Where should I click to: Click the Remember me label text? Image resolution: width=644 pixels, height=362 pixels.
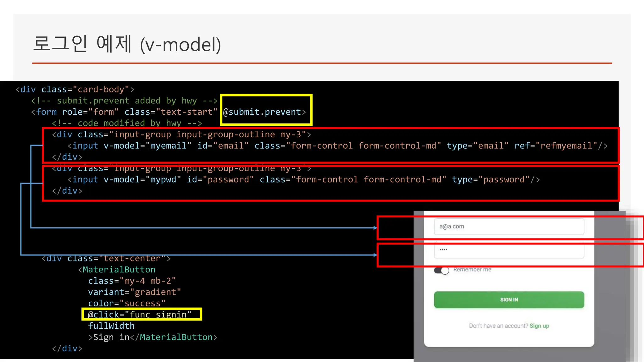click(472, 270)
